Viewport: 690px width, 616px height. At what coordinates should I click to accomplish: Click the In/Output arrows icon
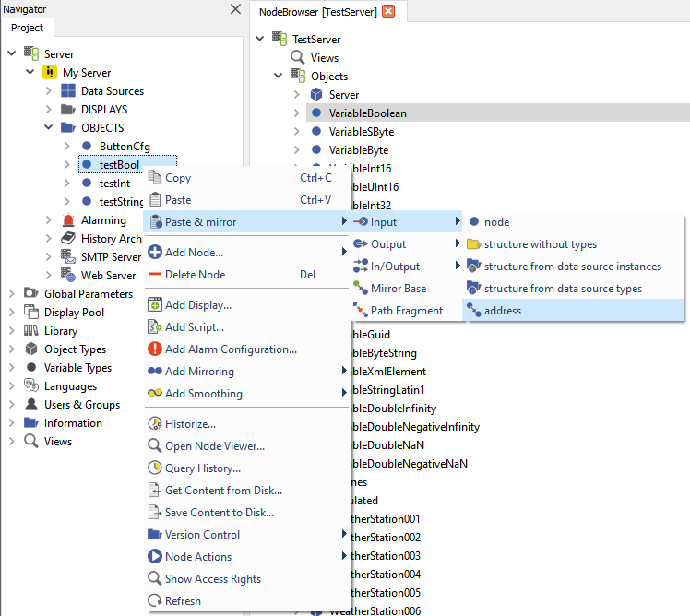(361, 266)
